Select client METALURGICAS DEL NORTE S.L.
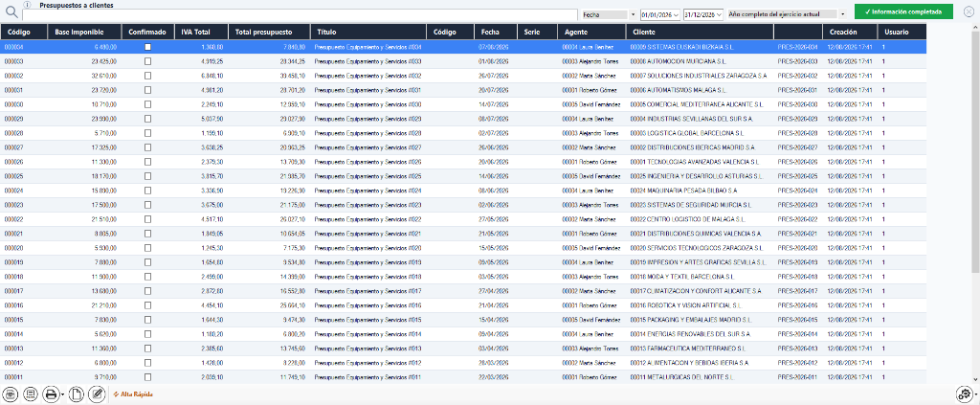The image size is (980, 405). click(681, 377)
